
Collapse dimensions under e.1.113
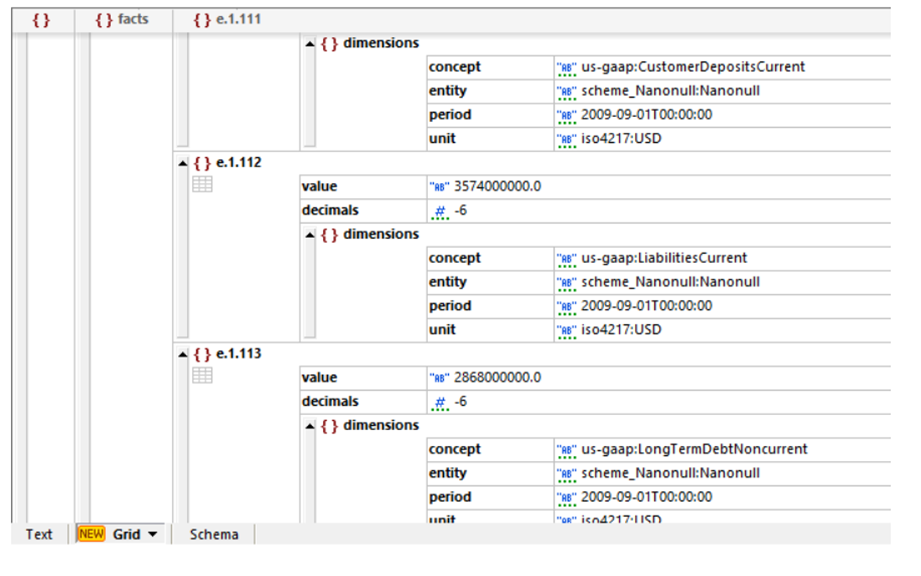tap(310, 426)
